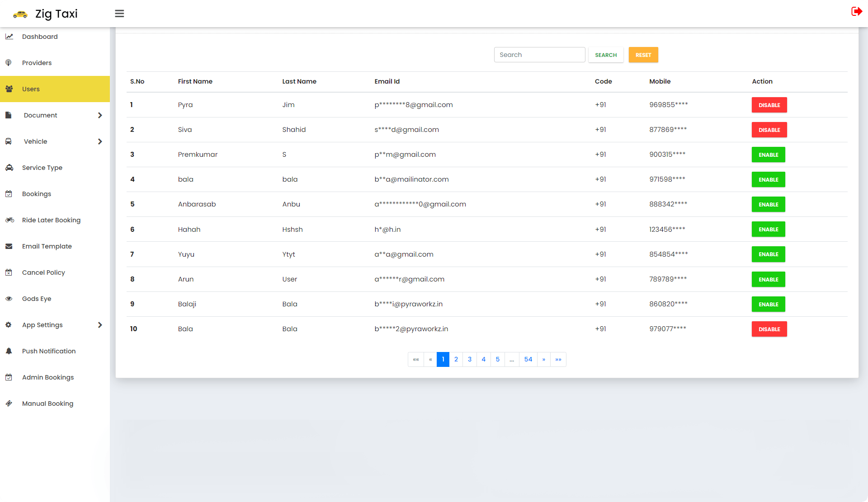Click the next page » arrow
The height and width of the screenshot is (502, 868).
[544, 359]
